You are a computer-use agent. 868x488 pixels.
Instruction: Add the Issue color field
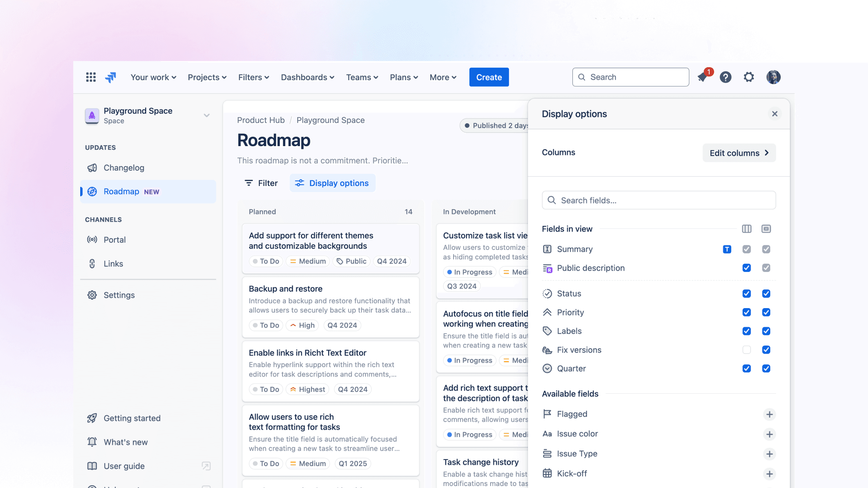point(769,434)
